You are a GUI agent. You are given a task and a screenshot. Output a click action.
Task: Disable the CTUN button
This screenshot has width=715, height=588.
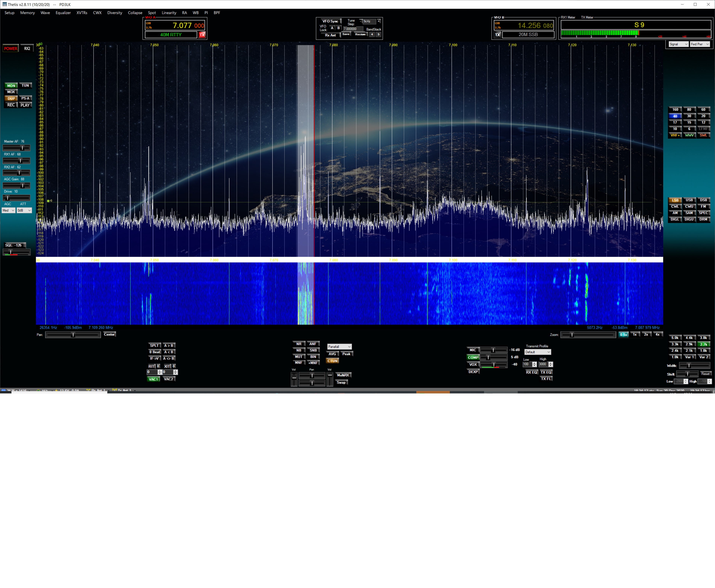click(x=332, y=361)
